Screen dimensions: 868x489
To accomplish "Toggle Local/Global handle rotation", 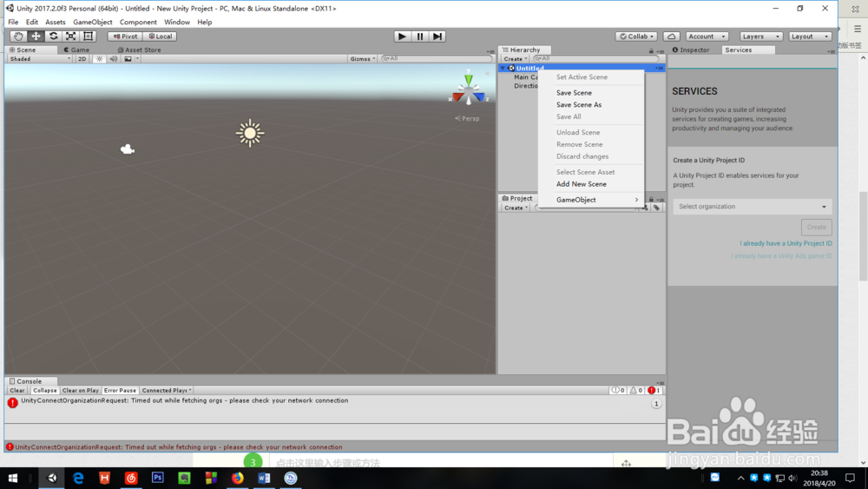I will tap(160, 36).
